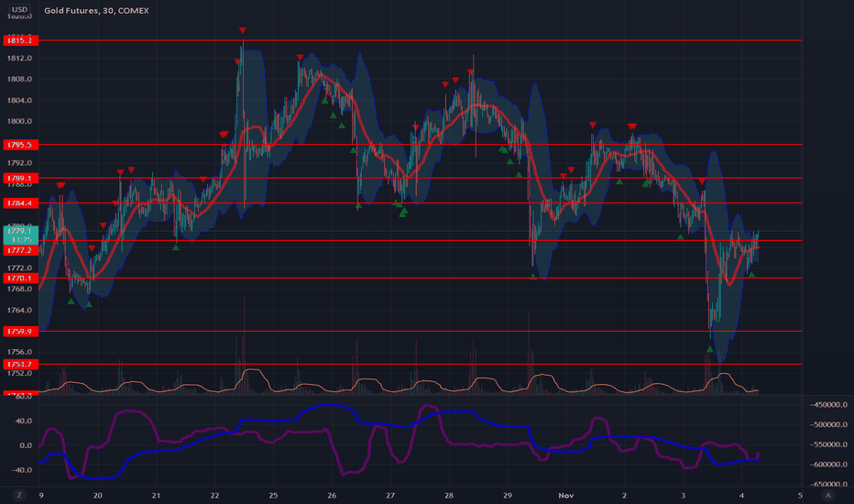Click the Gold Futures, 30, COMEX title
Screen dimensions: 854x504
(96, 10)
